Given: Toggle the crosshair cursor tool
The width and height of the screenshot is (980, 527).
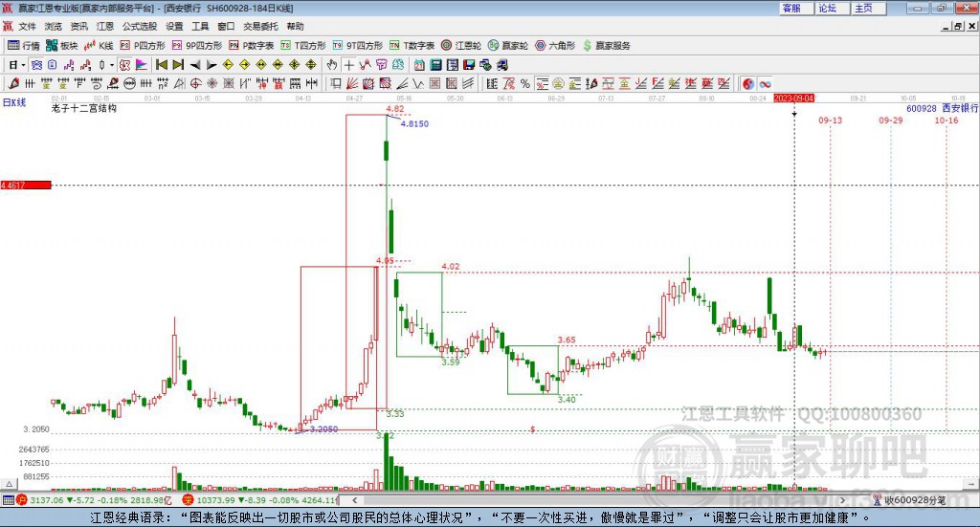Looking at the screenshot, I should [348, 65].
